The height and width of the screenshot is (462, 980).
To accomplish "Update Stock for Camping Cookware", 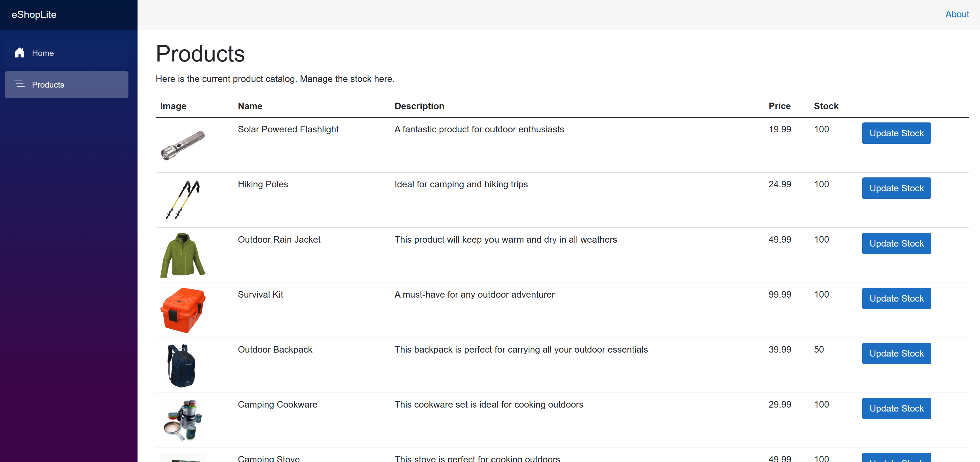I will point(896,408).
